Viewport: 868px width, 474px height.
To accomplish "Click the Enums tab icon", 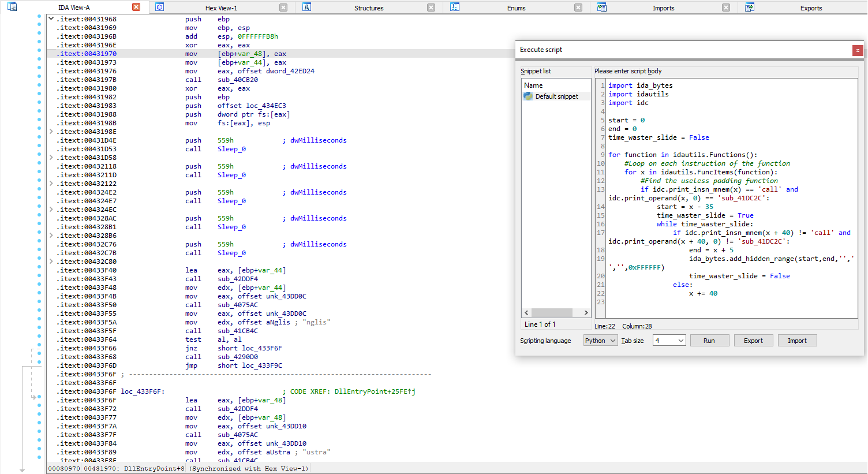I will 455,7.
